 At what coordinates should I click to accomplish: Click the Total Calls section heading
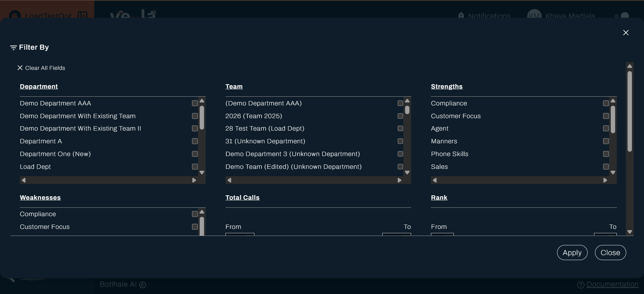tap(242, 198)
